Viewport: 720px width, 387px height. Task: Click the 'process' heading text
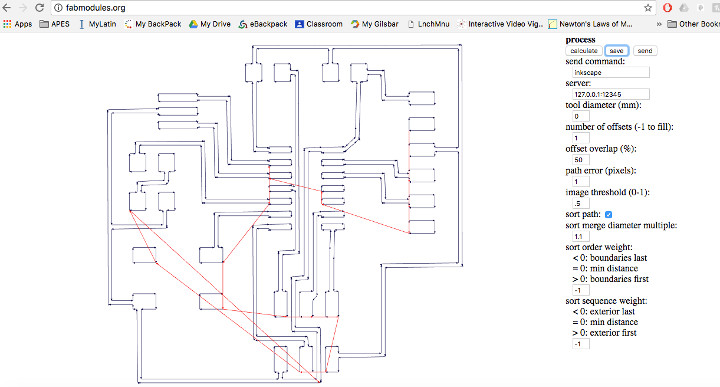(x=580, y=40)
